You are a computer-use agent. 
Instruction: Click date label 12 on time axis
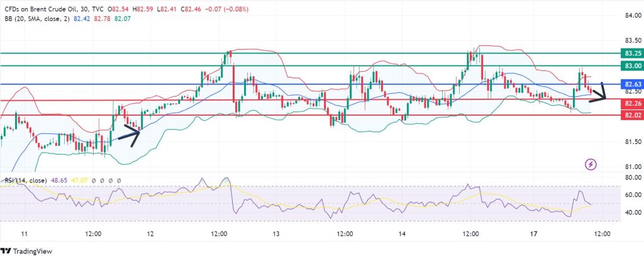point(150,234)
